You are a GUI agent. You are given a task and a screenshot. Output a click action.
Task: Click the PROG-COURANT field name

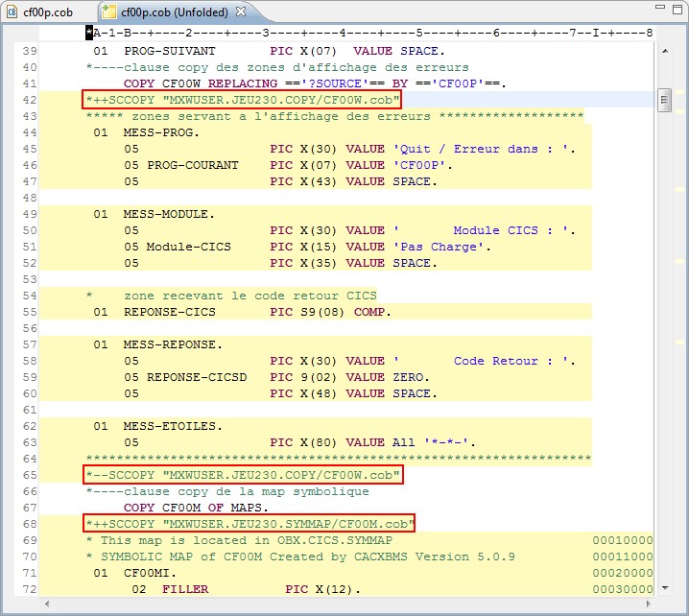(x=193, y=165)
